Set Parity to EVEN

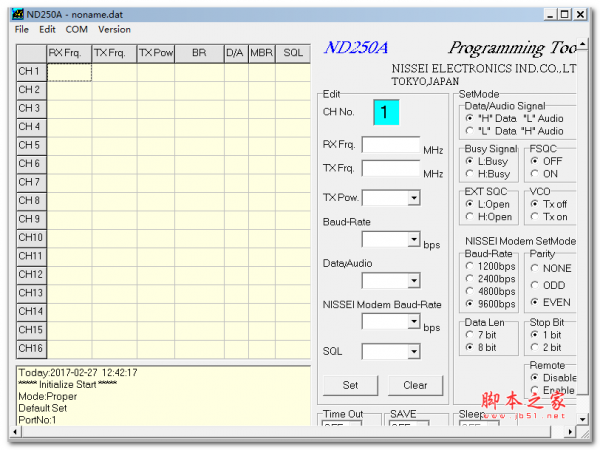[x=551, y=302]
